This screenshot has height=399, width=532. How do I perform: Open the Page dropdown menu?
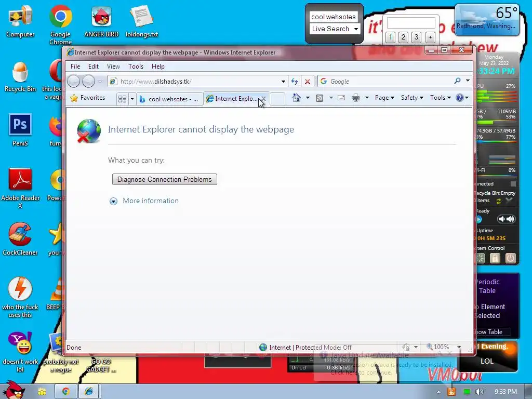point(384,98)
